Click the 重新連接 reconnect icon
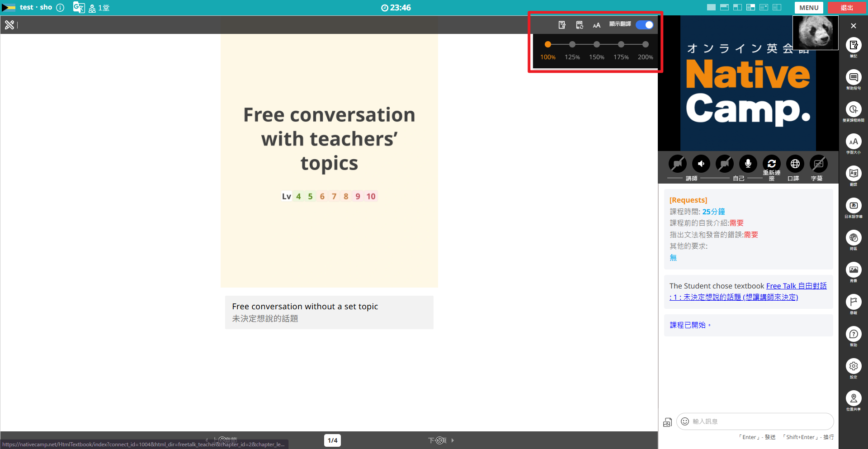The height and width of the screenshot is (449, 868). pyautogui.click(x=772, y=164)
